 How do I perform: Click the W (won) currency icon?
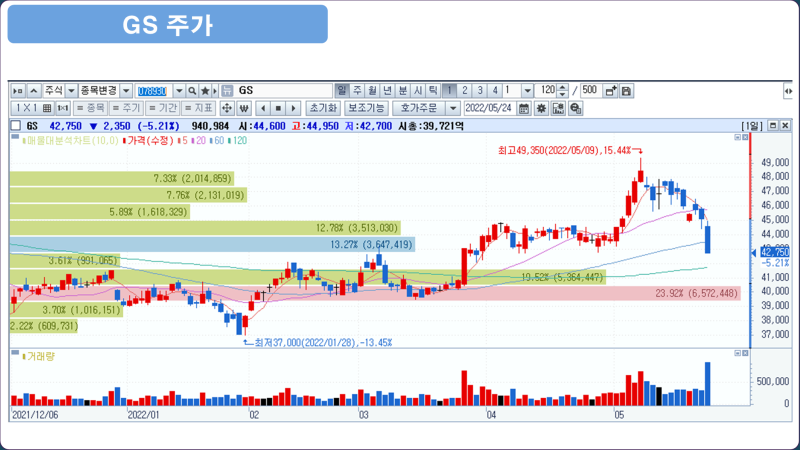pos(244,108)
